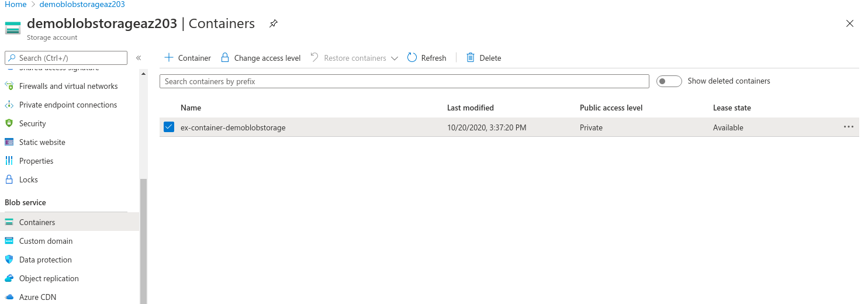868x304 pixels.
Task: Click the Locks padlock icon
Action: (9, 179)
